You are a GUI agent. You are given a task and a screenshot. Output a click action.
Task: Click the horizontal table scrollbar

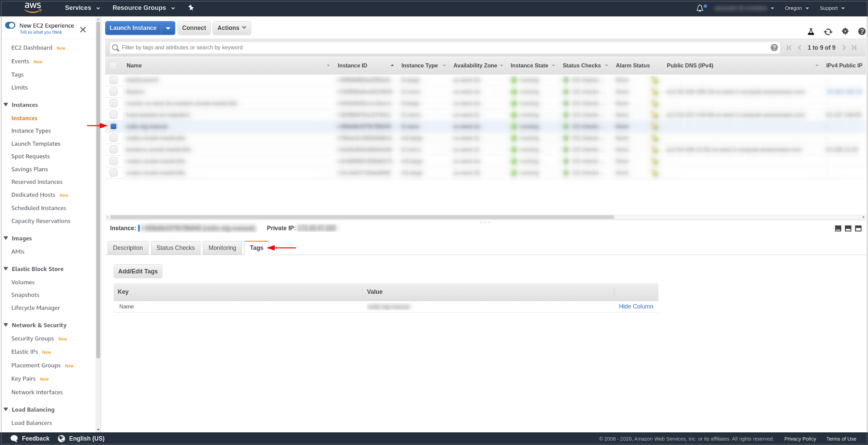click(x=362, y=217)
